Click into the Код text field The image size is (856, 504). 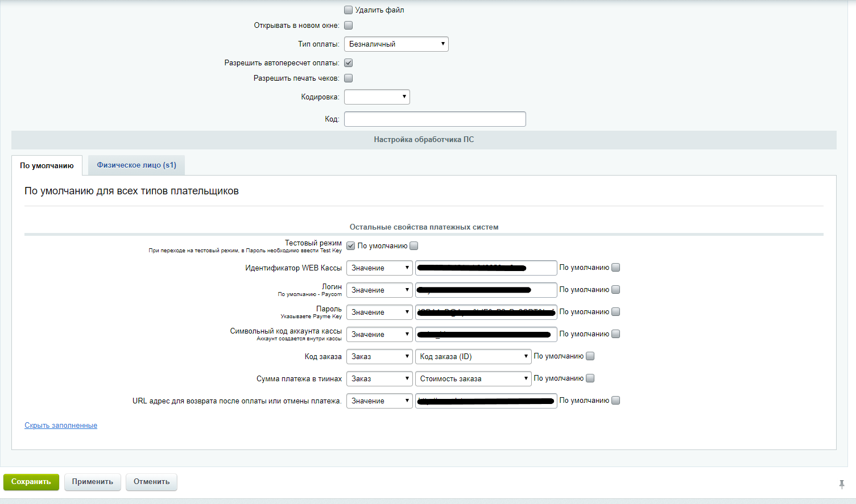coord(435,119)
